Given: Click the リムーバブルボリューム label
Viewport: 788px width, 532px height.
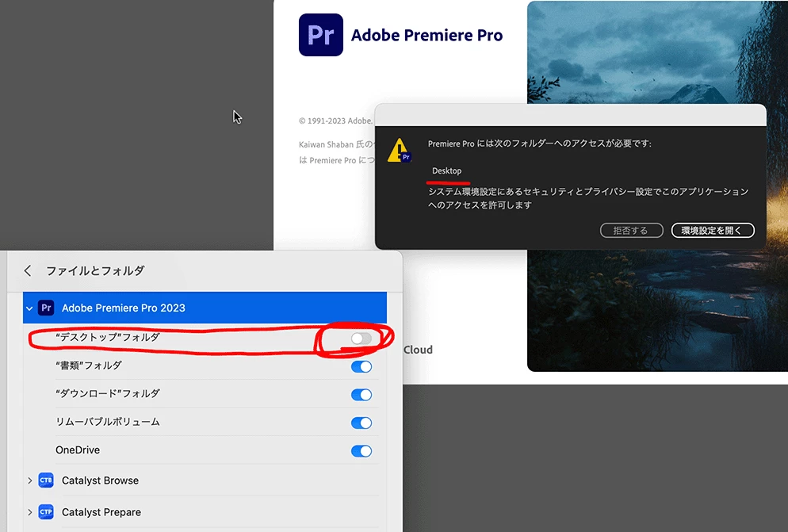Looking at the screenshot, I should [x=108, y=421].
